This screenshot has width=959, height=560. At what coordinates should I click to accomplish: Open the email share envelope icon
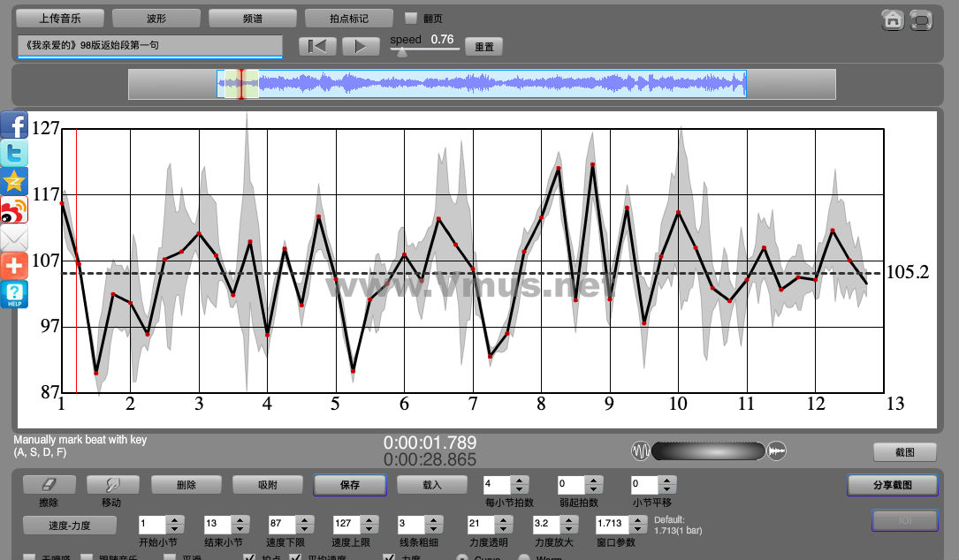[14, 238]
